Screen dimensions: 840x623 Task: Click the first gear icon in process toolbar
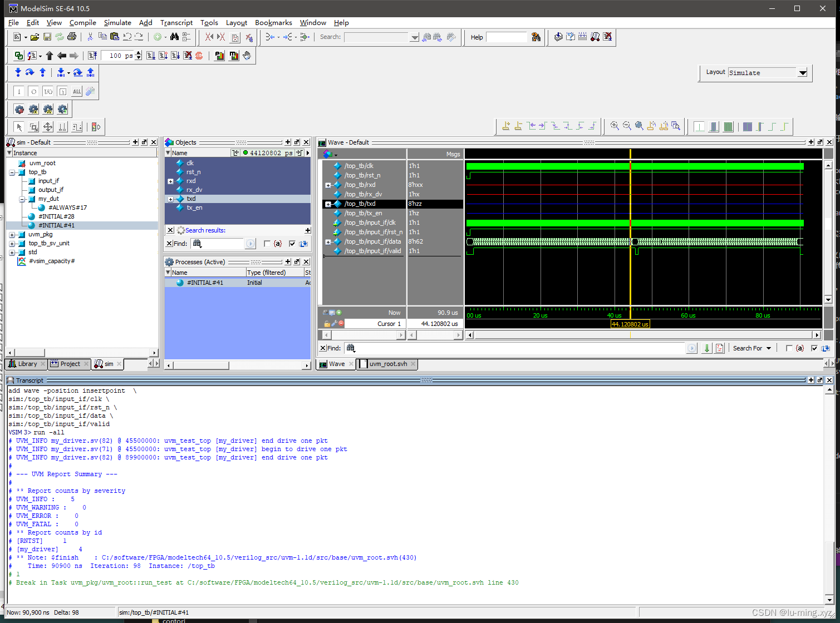click(x=19, y=109)
